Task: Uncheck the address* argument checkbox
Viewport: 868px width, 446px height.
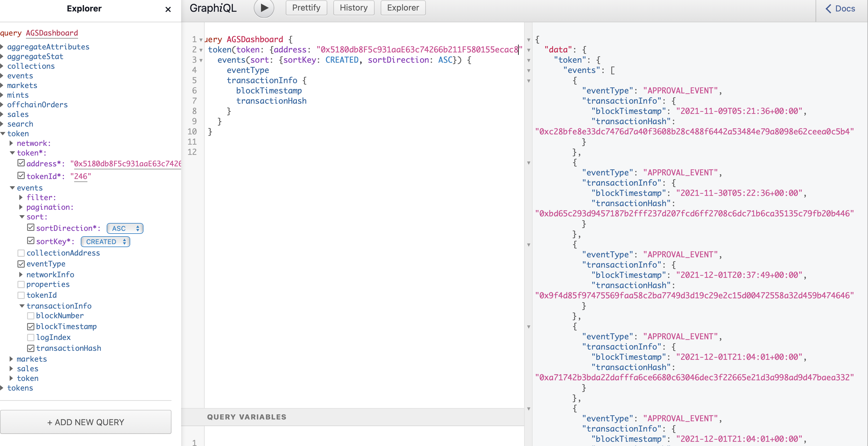Action: pos(21,163)
